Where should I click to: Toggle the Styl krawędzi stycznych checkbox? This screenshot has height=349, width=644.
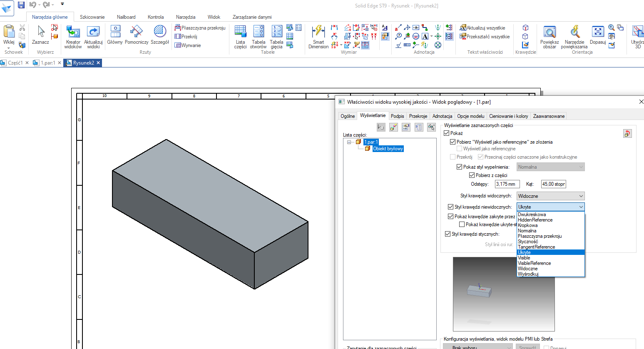(x=448, y=234)
